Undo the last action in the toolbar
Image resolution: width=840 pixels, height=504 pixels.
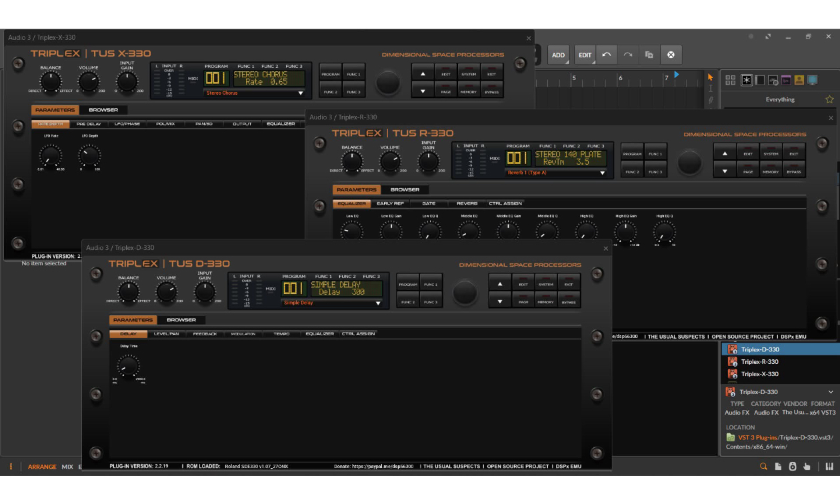606,55
